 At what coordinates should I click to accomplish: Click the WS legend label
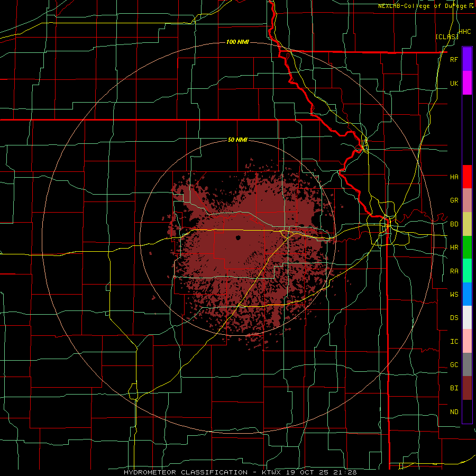point(454,295)
